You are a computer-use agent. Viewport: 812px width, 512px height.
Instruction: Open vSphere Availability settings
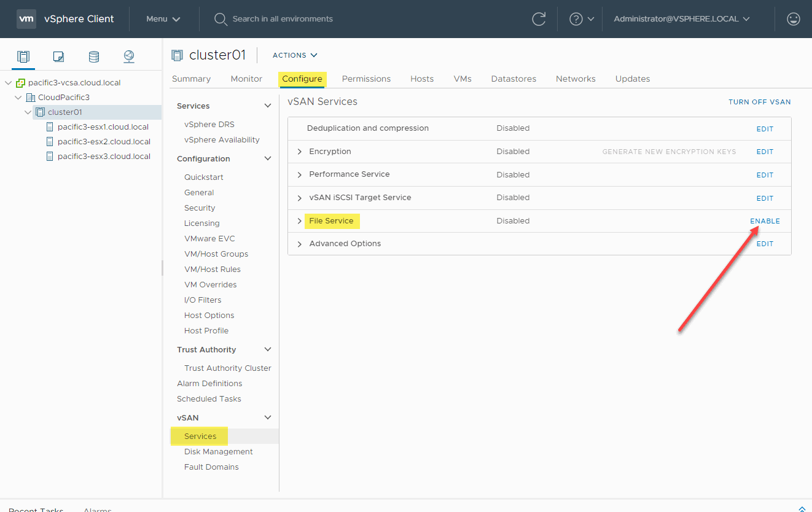tap(222, 139)
